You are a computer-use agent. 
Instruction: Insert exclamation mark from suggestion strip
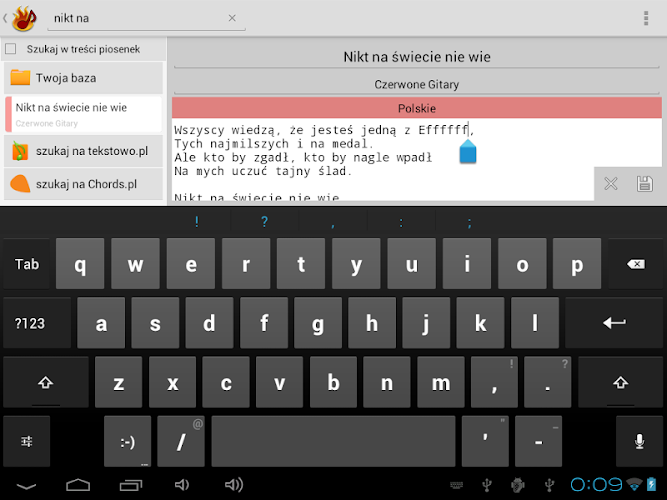(x=197, y=221)
